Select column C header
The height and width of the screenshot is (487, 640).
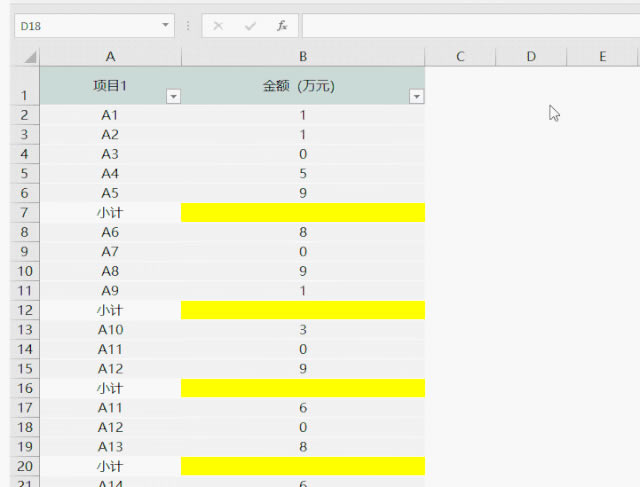[x=460, y=56]
